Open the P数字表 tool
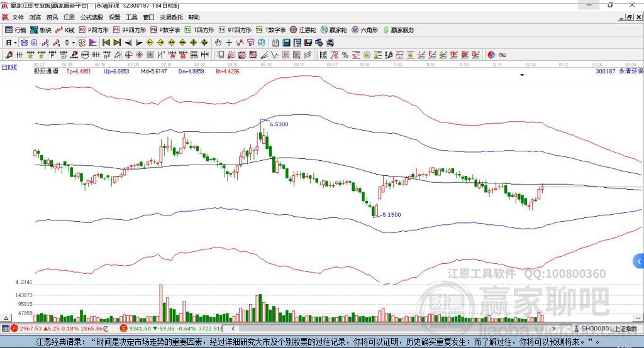 click(x=165, y=30)
